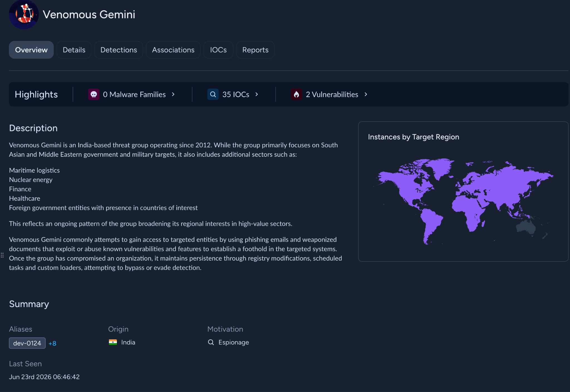570x392 pixels.
Task: Click the dev-0124 alias tag
Action: 27,343
